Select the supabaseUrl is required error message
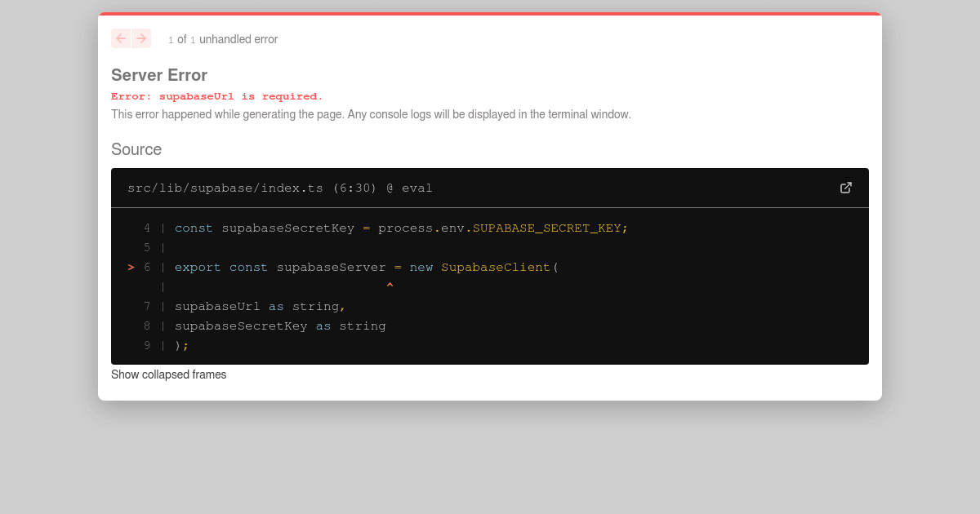 coord(216,96)
